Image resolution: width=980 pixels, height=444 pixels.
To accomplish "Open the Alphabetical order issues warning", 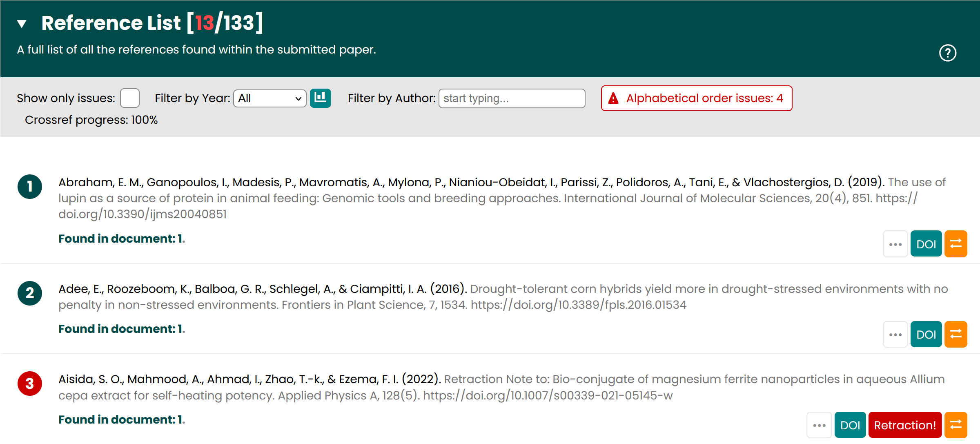I will (697, 98).
